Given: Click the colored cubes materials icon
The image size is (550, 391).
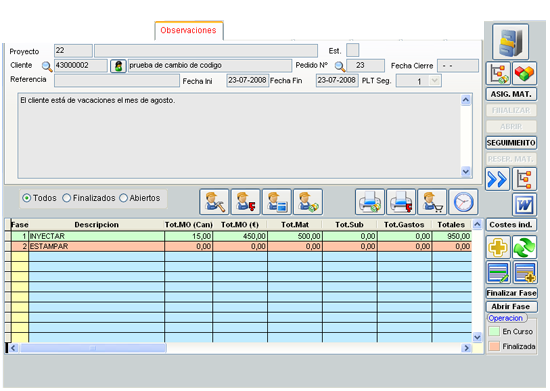Looking at the screenshot, I should (x=524, y=73).
